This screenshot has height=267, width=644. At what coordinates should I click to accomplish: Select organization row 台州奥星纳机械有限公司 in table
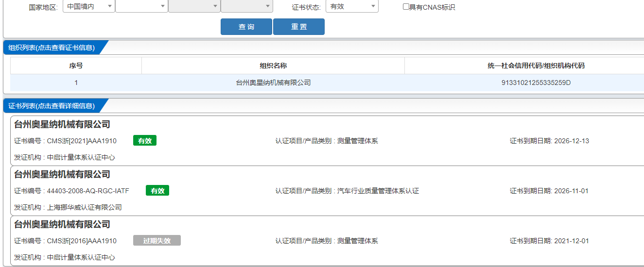click(273, 83)
